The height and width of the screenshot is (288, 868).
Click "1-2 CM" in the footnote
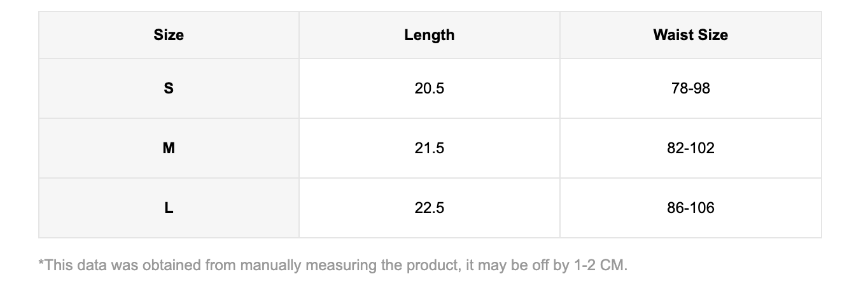[x=600, y=265]
